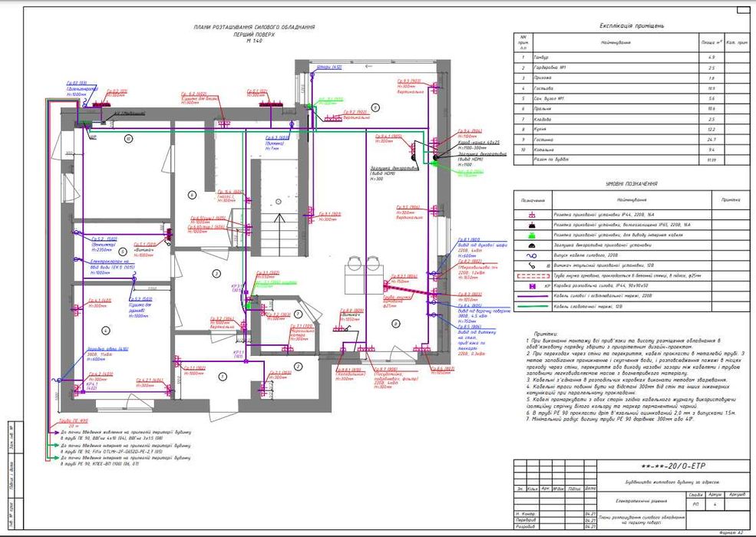
Task: Click the pink IP44 socket symbol in legend
Action: [x=533, y=215]
